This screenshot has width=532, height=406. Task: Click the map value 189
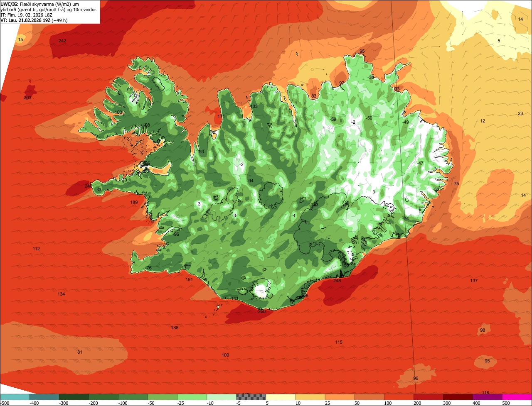click(134, 202)
